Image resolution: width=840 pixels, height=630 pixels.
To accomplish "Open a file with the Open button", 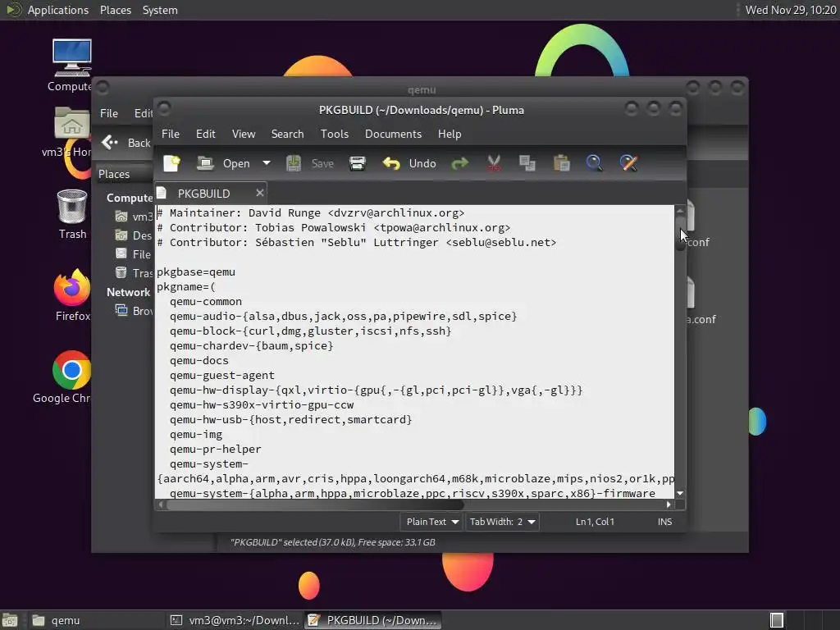I will tap(223, 163).
